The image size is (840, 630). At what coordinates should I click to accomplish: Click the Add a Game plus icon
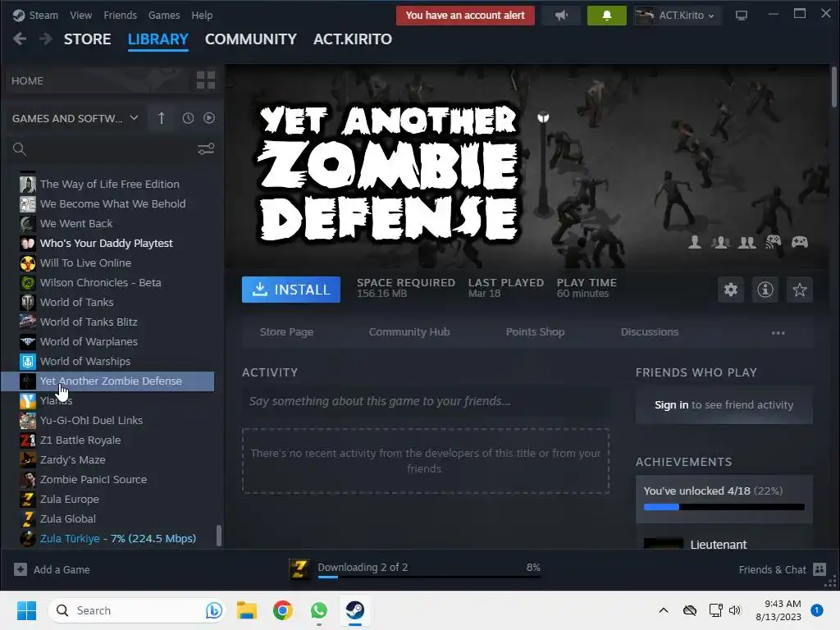[21, 569]
